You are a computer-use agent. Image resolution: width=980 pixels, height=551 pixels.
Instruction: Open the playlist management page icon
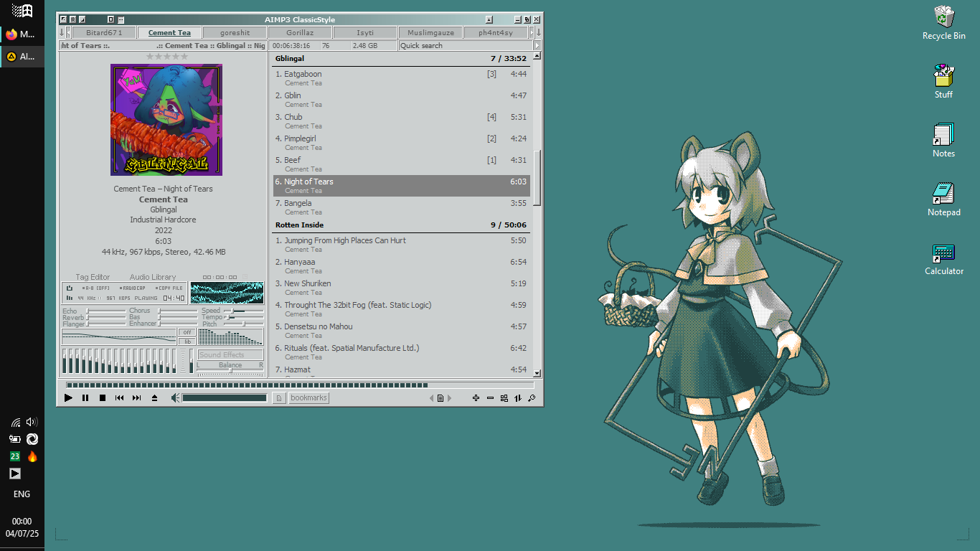pyautogui.click(x=440, y=398)
